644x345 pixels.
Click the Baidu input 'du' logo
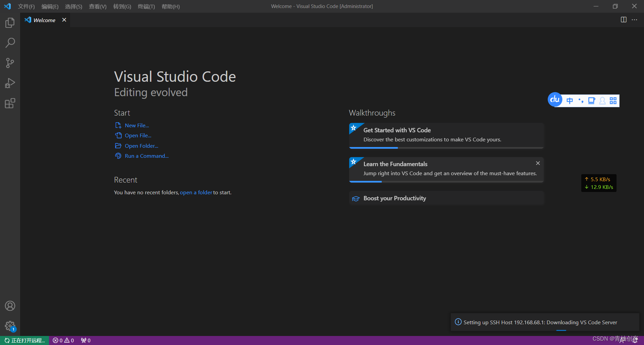[x=555, y=99]
